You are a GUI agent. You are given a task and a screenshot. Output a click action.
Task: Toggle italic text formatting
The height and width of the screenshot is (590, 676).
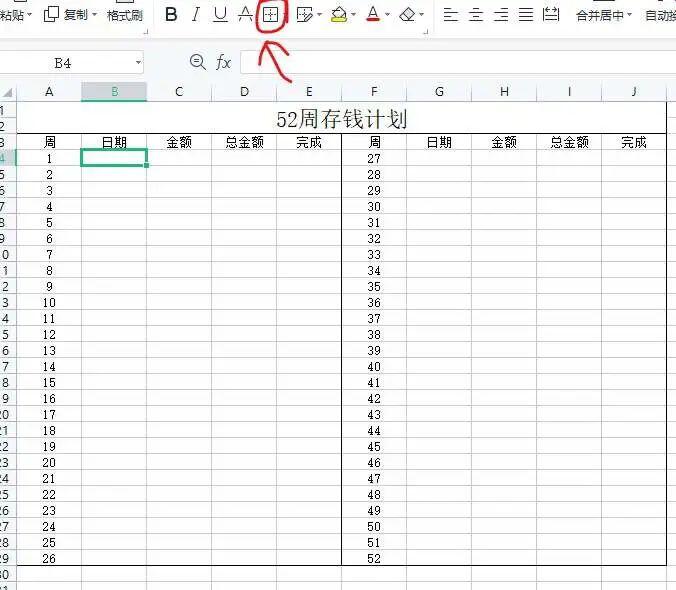tap(196, 15)
